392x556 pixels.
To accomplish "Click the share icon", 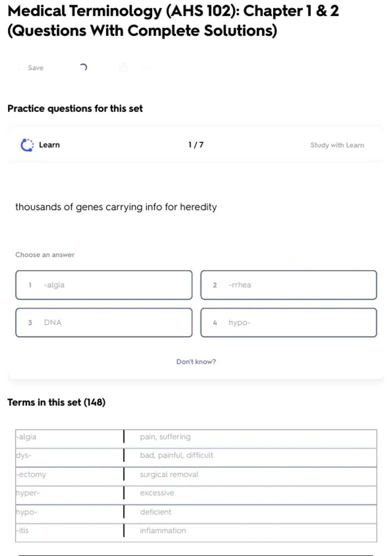I will (x=123, y=67).
